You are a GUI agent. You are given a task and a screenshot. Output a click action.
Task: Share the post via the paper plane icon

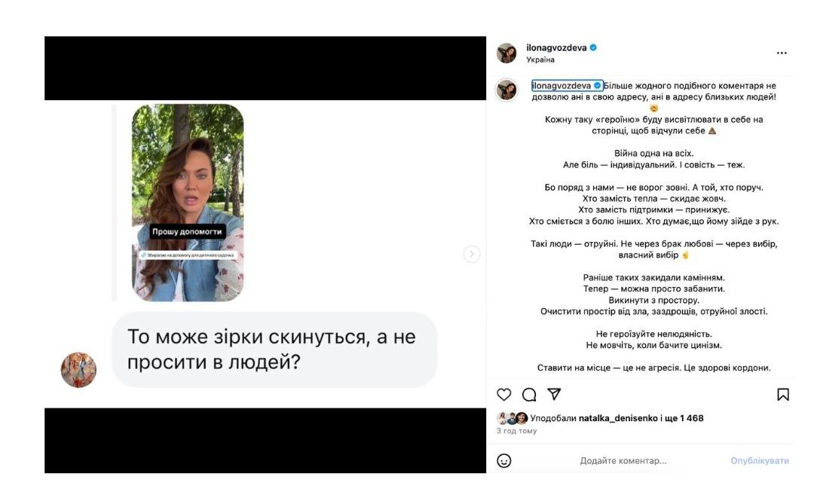tap(554, 394)
